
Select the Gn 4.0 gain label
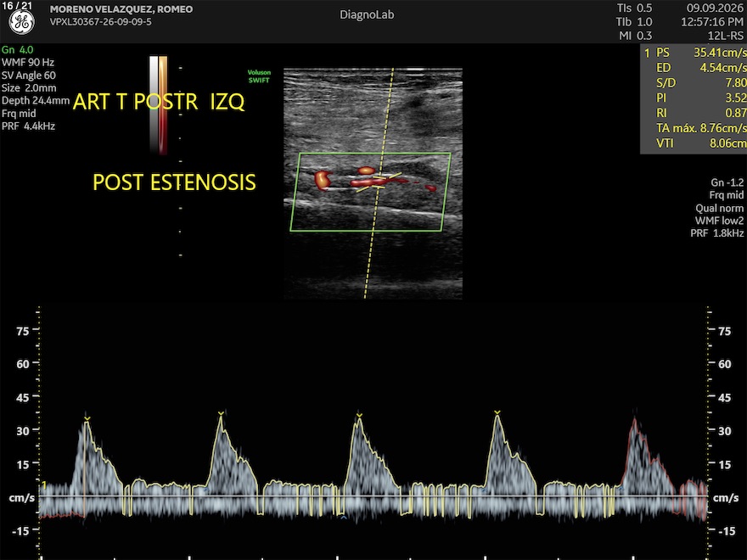(18, 49)
